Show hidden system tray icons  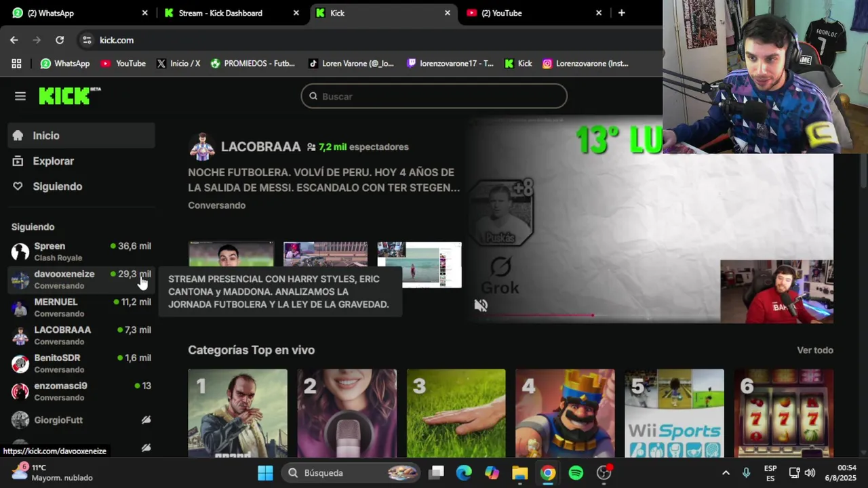(x=726, y=473)
